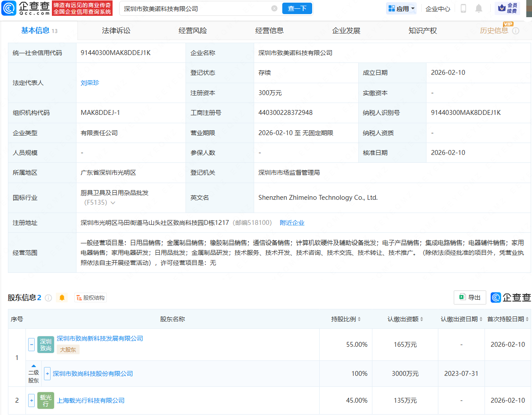Open legal representative 刘荣珍 link
Image resolution: width=532 pixels, height=415 pixels.
tap(90, 83)
